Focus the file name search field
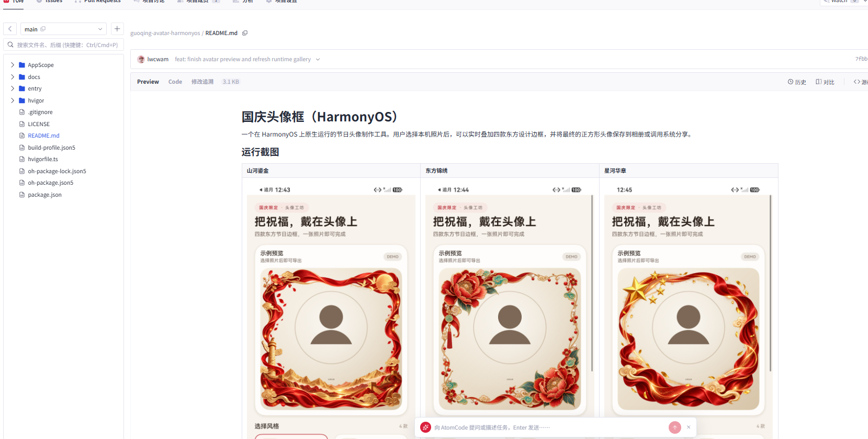Viewport: 868px width, 439px height. pyautogui.click(x=64, y=45)
